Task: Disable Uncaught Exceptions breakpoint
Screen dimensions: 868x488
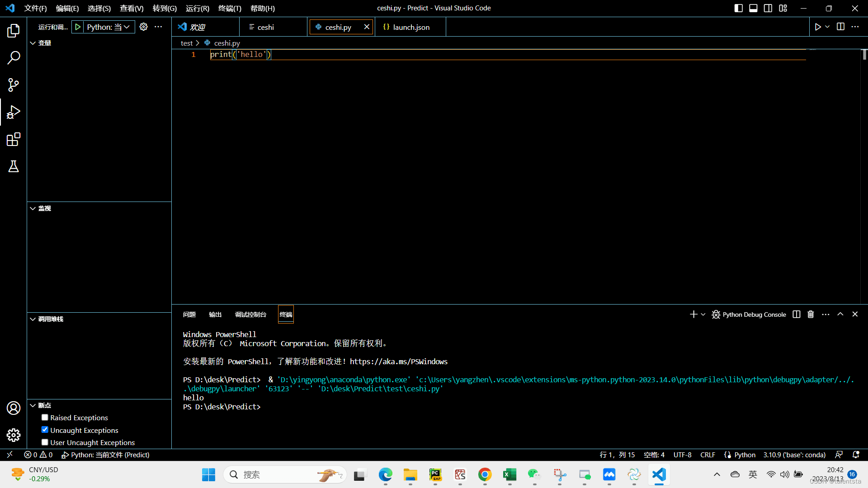Action: coord(45,430)
